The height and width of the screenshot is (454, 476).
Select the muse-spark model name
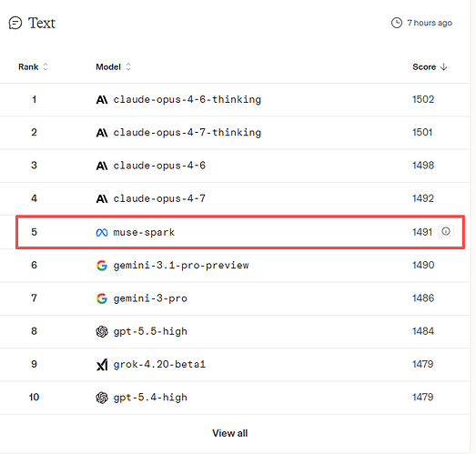144,233
